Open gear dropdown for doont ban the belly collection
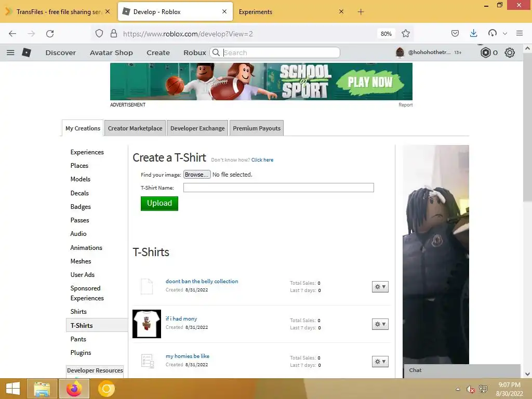Viewport: 532px width, 399px height. (x=380, y=287)
